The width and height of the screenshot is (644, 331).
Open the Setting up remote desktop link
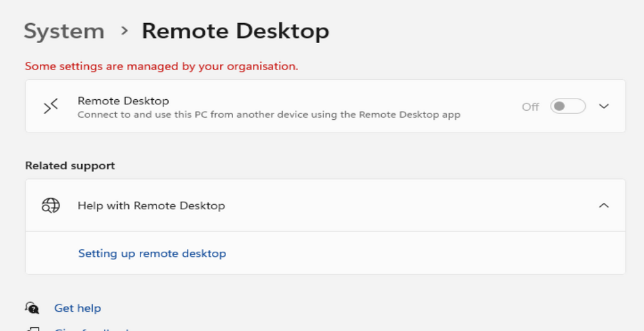click(152, 253)
